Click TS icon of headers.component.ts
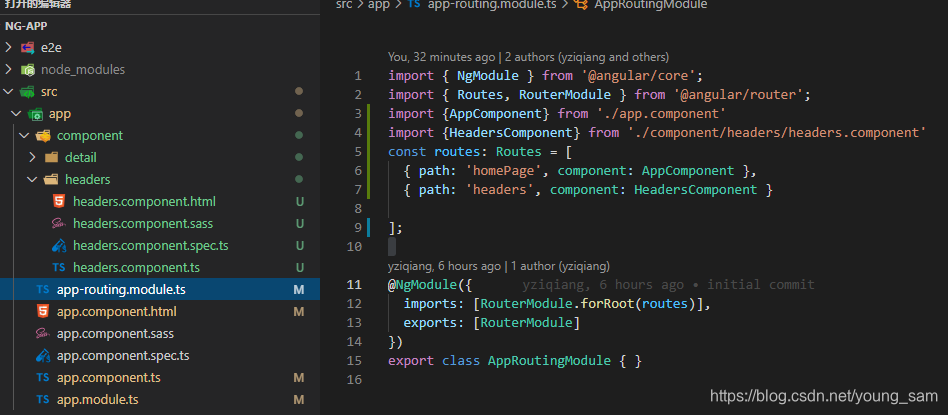Screen dimensions: 948x415 tap(59, 267)
